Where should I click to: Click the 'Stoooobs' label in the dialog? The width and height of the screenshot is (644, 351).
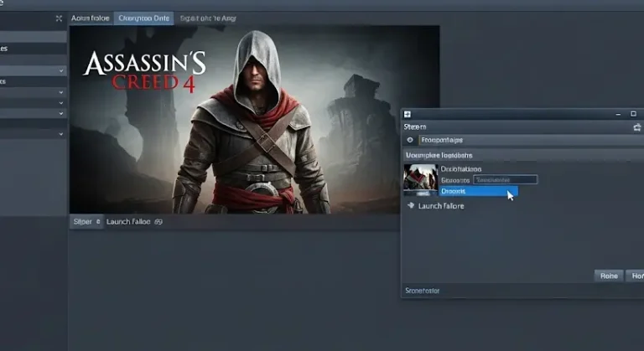point(455,180)
